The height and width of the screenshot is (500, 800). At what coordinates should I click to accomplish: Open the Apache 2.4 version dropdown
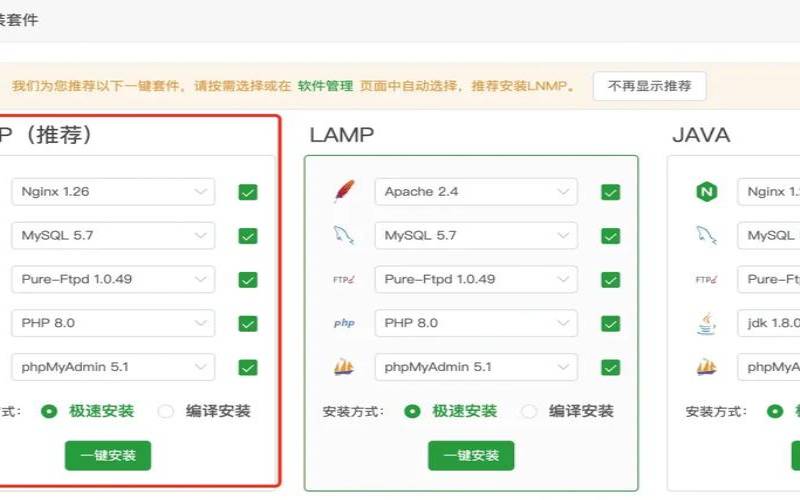(476, 192)
